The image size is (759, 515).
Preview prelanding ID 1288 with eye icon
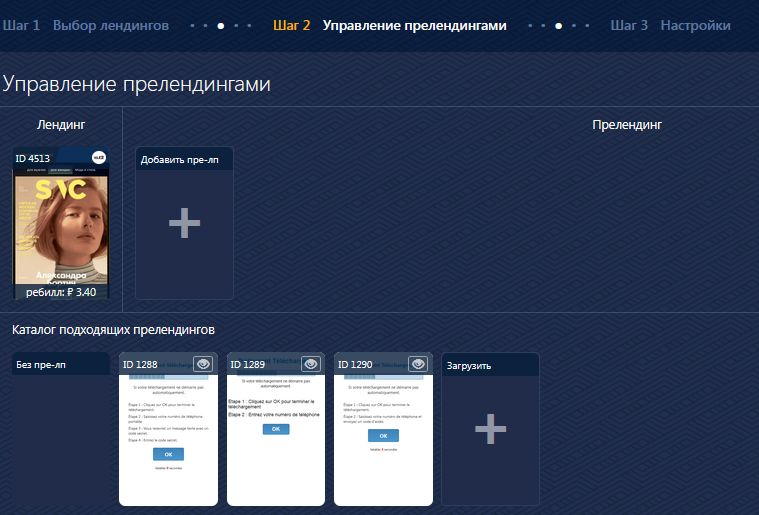coord(202,364)
